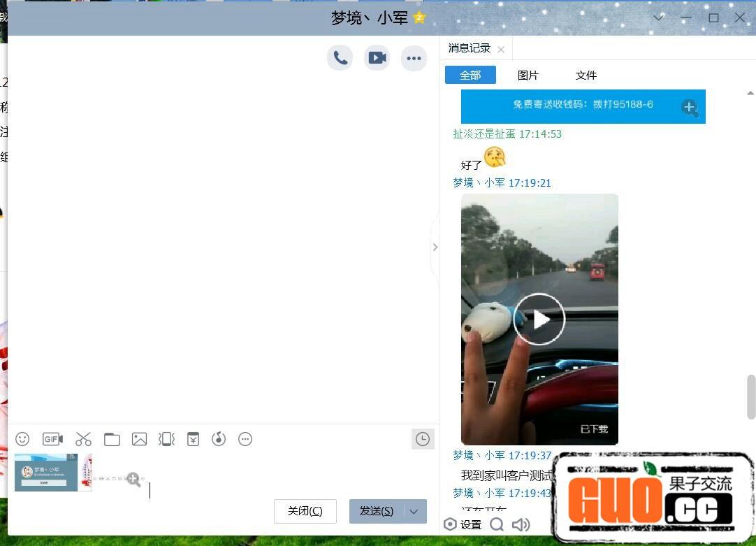Click the folder icon to send a file
Image resolution: width=756 pixels, height=546 pixels.
(x=112, y=439)
